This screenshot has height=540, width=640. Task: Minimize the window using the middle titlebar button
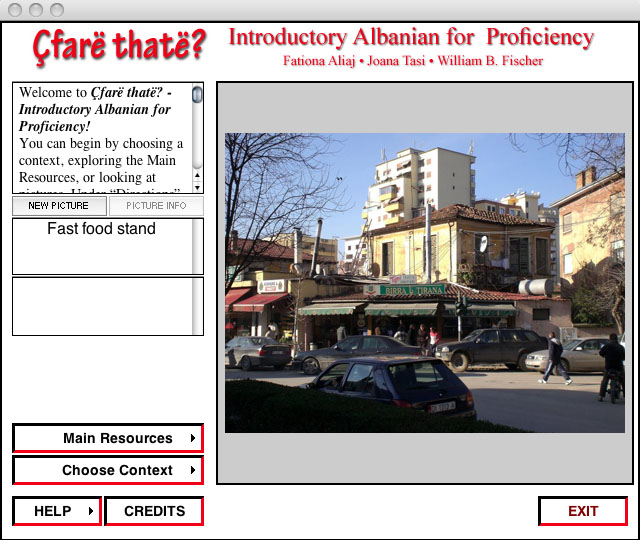click(35, 10)
